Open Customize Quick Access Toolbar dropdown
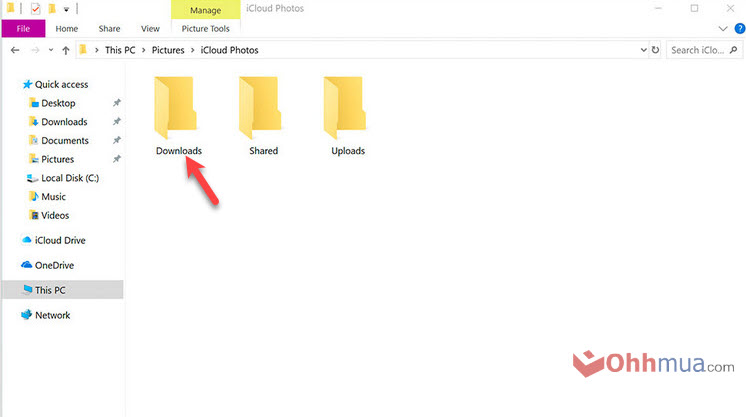Screen dimensions: 746x417 66,9
